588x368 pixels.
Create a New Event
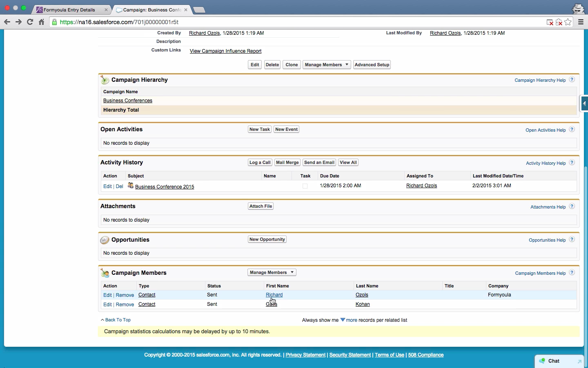point(287,129)
